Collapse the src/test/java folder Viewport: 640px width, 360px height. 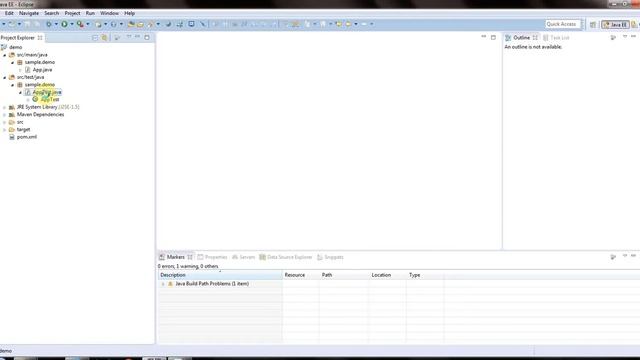5,77
